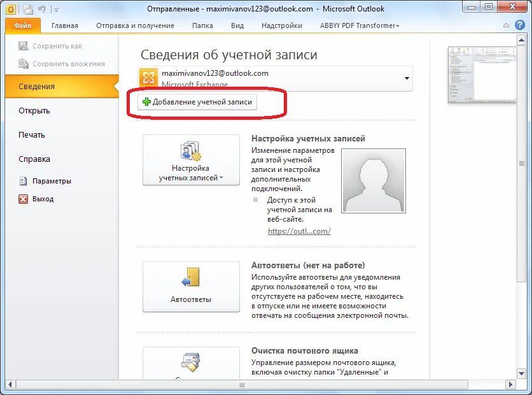Click the Microsoft Exchange account icon

pyautogui.click(x=148, y=78)
